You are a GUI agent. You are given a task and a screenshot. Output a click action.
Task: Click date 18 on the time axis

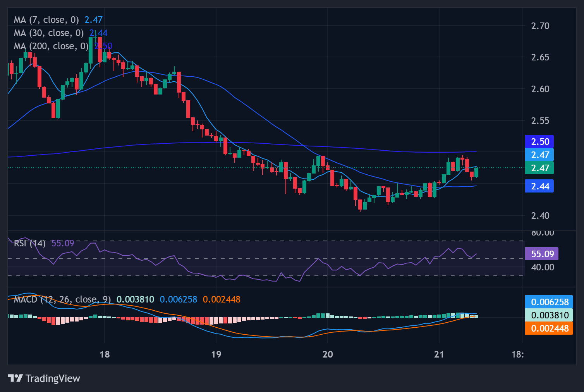pos(105,354)
